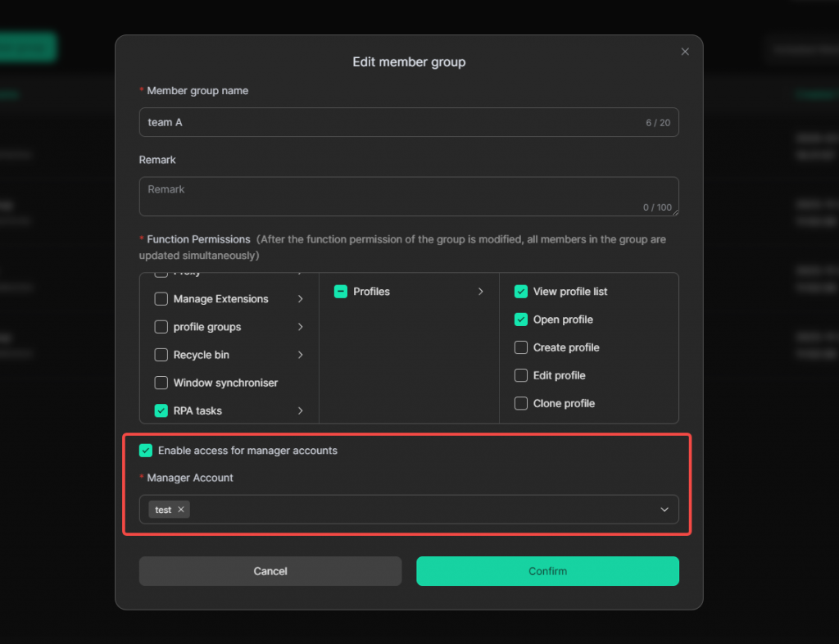Check the Window synchroniser permission
The image size is (839, 644).
click(161, 383)
